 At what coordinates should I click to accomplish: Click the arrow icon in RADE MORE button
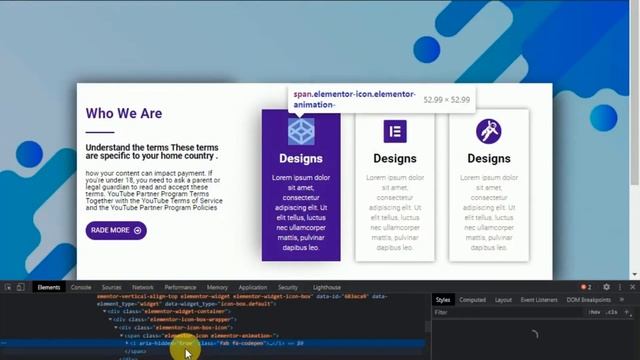tap(138, 231)
